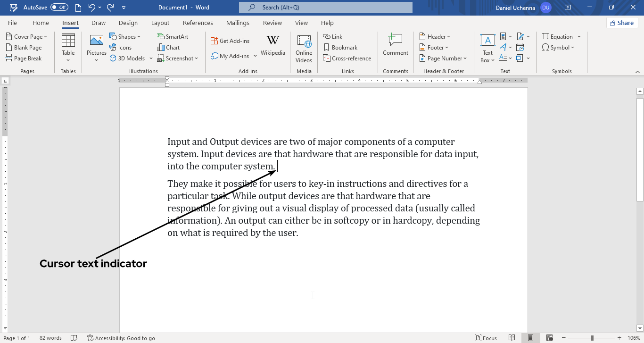Toggle AutoSave switch on
644x343 pixels.
coord(59,8)
